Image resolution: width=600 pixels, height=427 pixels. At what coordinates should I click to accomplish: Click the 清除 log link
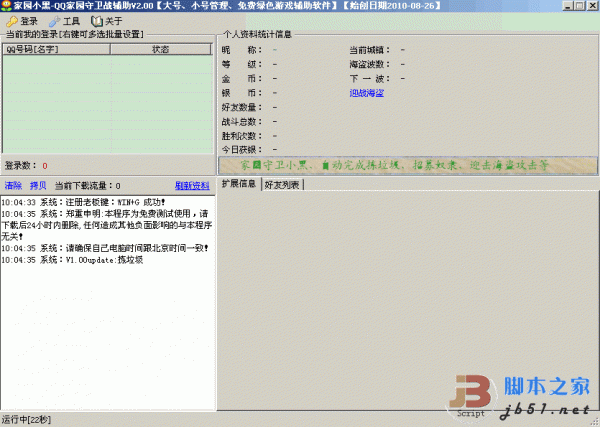[x=13, y=186]
